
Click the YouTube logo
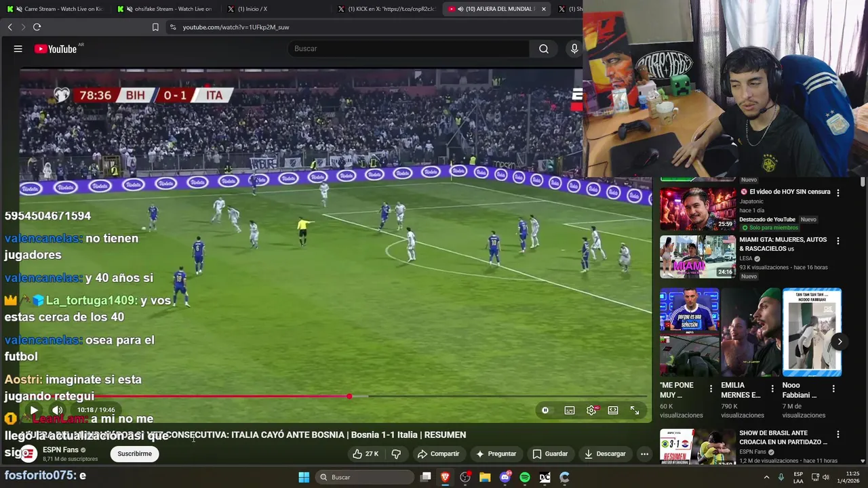pos(56,49)
